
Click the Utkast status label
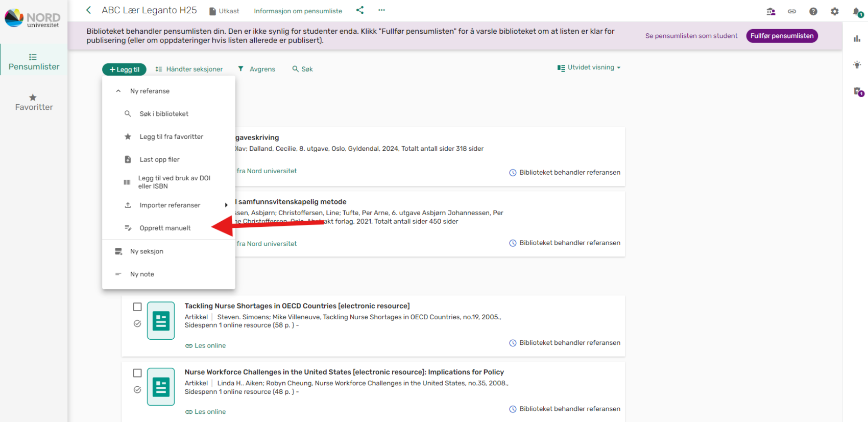tap(224, 11)
